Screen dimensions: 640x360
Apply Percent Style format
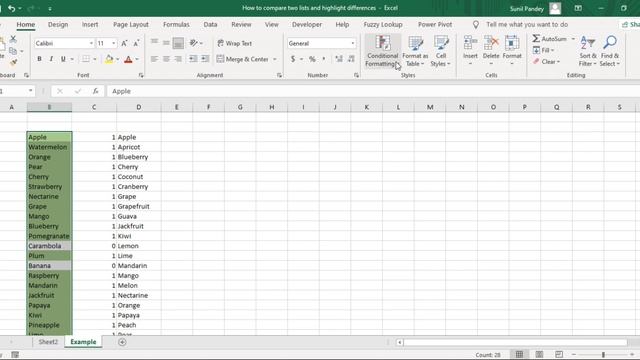(312, 59)
